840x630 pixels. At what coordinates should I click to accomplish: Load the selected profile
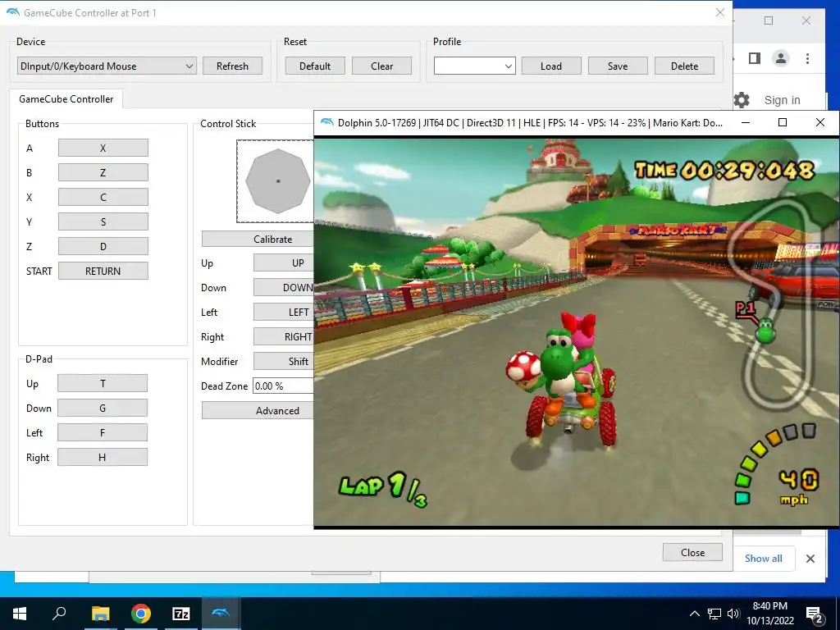pyautogui.click(x=551, y=66)
